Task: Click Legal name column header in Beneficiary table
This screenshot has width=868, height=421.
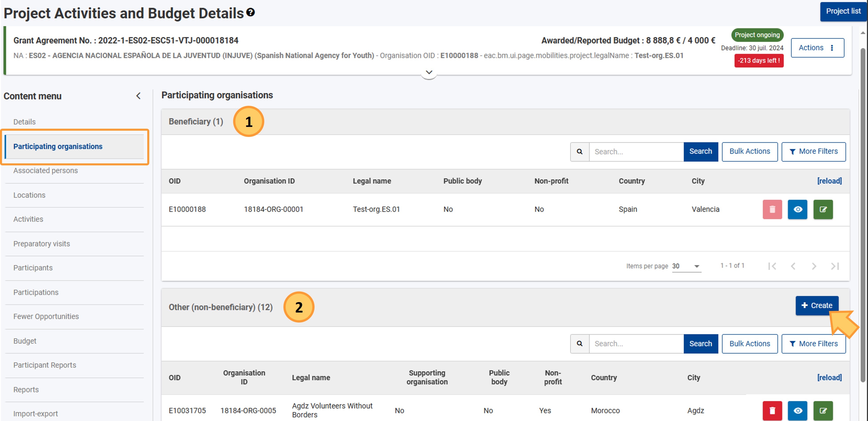Action: [372, 181]
